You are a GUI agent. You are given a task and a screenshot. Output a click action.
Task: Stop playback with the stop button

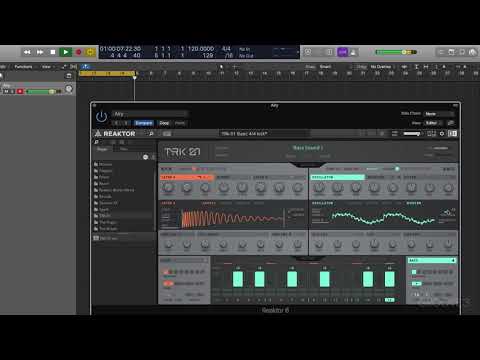(x=53, y=52)
